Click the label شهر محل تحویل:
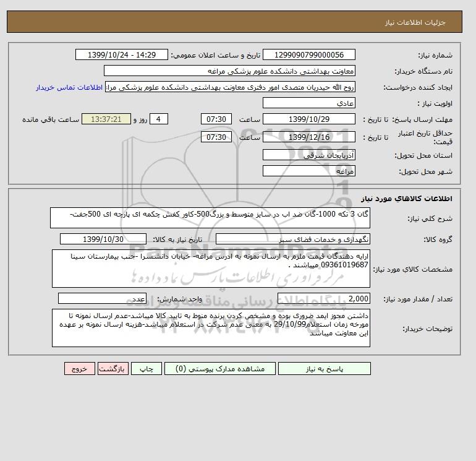This screenshot has width=476, height=461. [425, 171]
